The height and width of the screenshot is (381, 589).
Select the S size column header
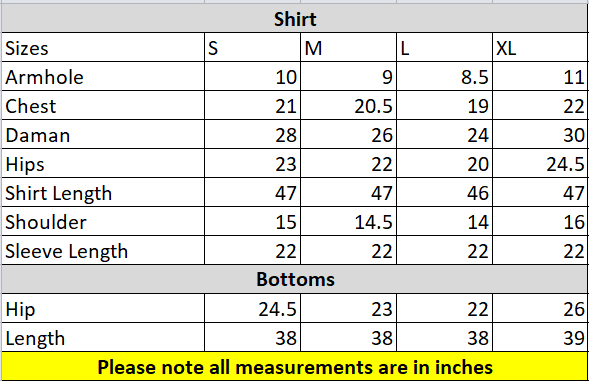click(x=252, y=47)
